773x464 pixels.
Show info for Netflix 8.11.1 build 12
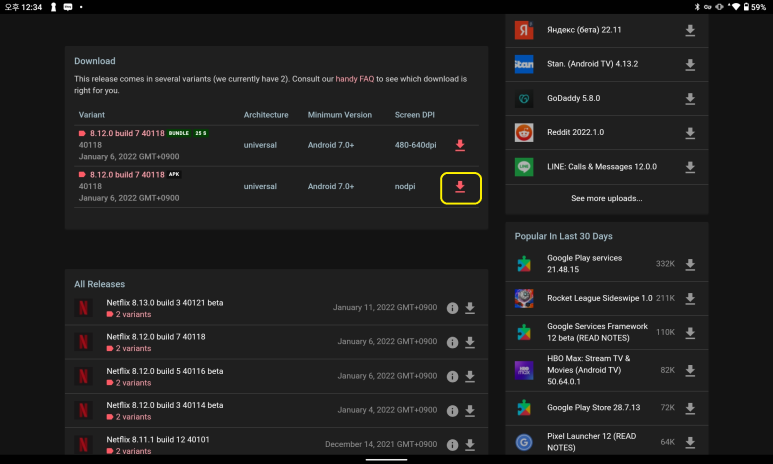[452, 445]
